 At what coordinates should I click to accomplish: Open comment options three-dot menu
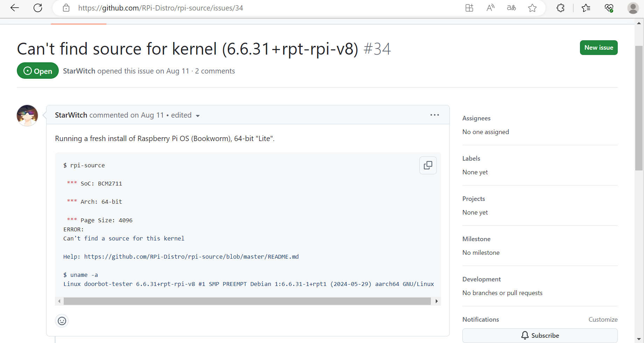[x=434, y=115]
